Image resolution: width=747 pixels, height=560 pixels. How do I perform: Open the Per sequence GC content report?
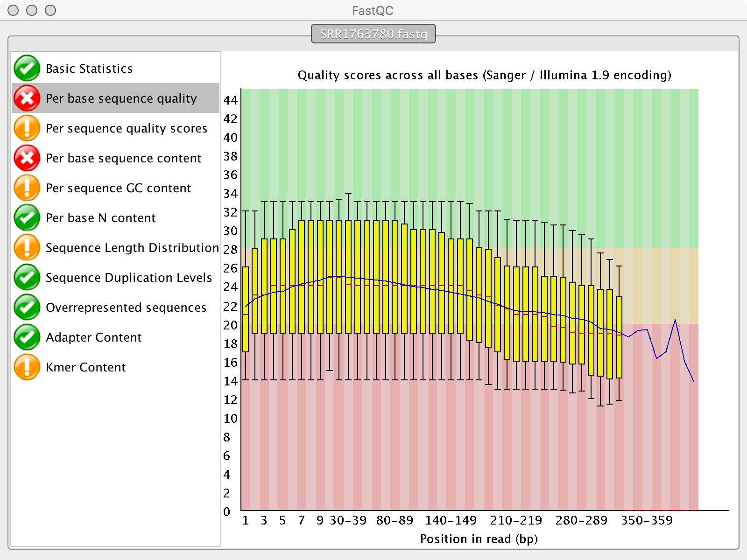118,188
